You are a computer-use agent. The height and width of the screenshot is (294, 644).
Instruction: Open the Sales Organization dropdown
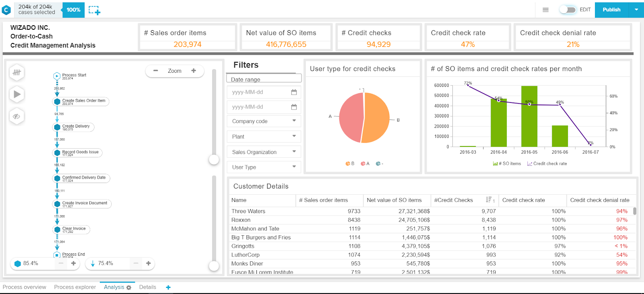tap(264, 152)
